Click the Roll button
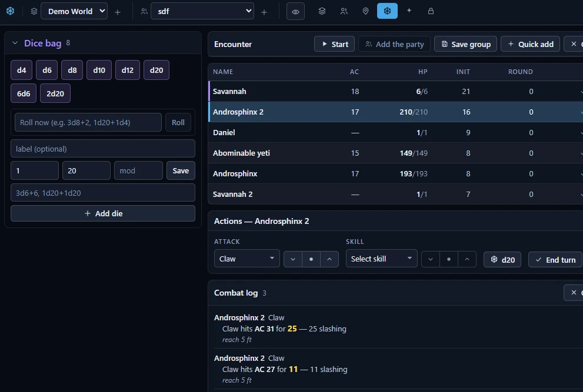Image resolution: width=583 pixels, height=392 pixels. (x=178, y=122)
